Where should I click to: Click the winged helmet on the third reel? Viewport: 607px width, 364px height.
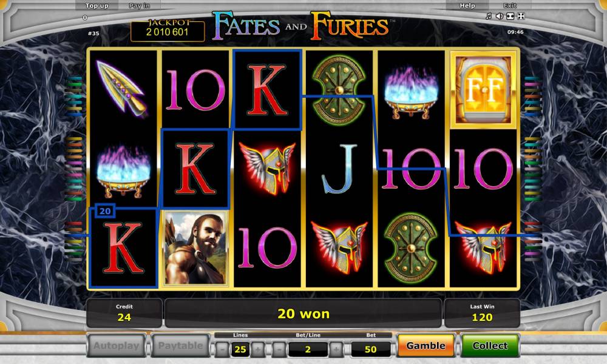tap(267, 167)
